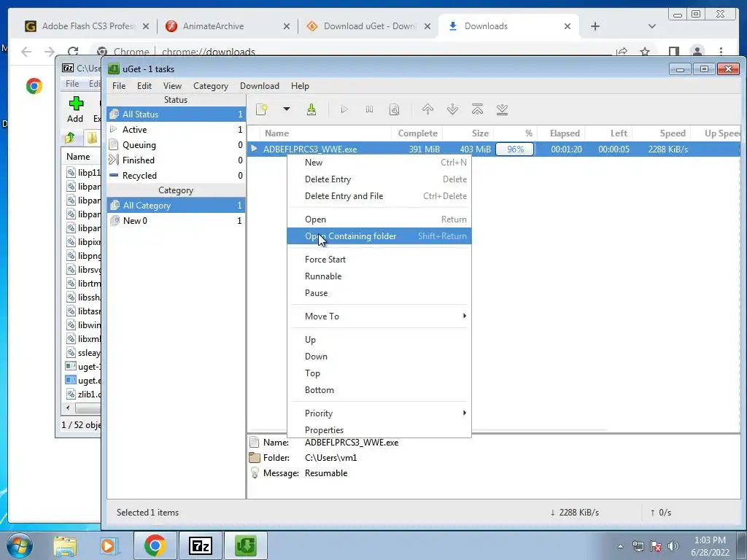Click the Move to Top toolbar icon
747x560 pixels.
point(477,109)
